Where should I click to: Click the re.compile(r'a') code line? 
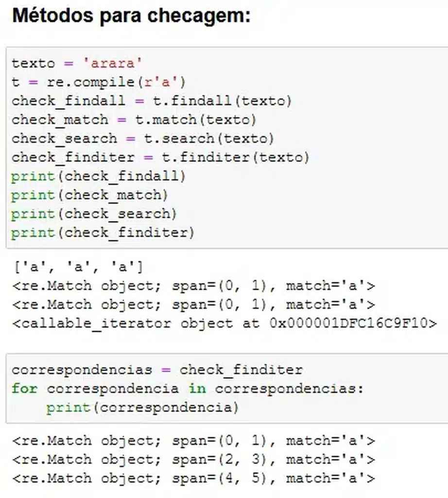[99, 82]
